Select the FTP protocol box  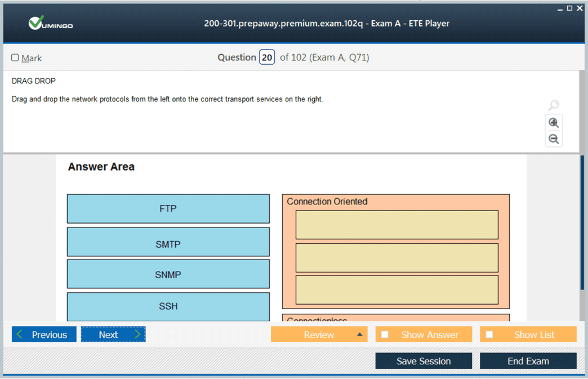pyautogui.click(x=168, y=209)
